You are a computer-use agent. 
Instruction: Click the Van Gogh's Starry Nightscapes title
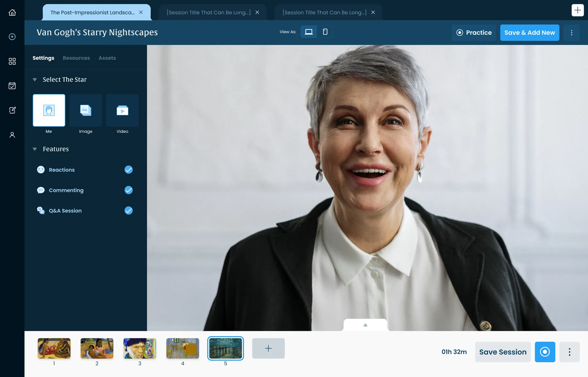(x=97, y=32)
